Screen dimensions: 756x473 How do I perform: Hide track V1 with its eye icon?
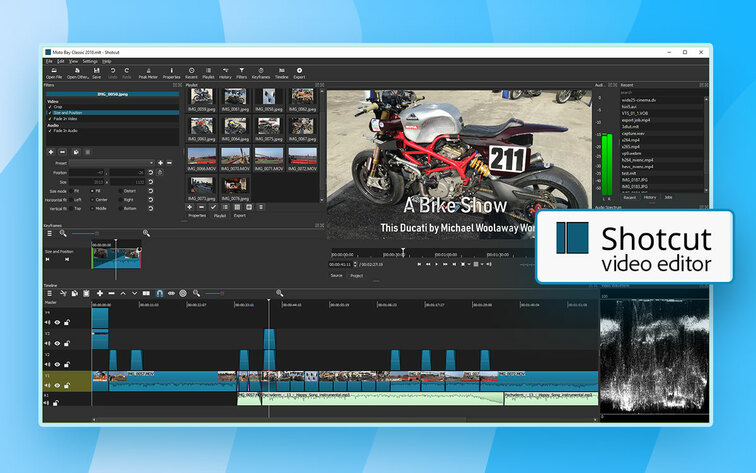(x=57, y=386)
